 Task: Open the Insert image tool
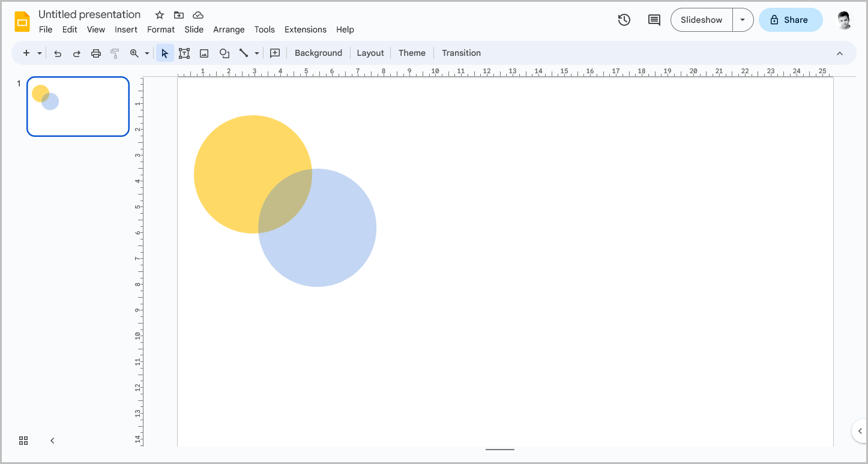point(203,53)
